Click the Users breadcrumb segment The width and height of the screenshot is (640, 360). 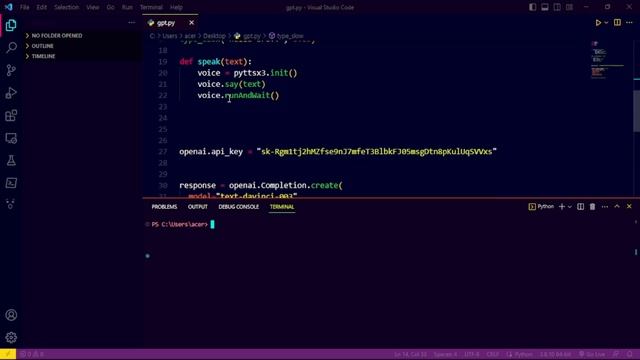pyautogui.click(x=169, y=36)
